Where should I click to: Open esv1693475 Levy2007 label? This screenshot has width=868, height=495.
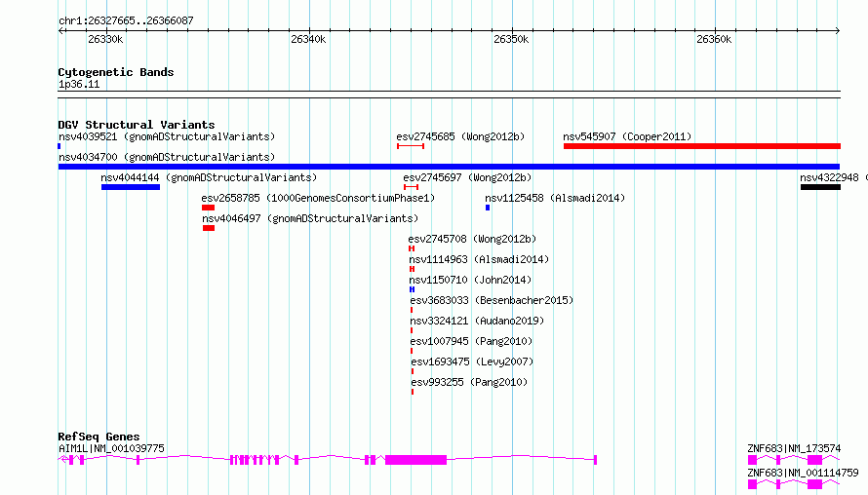[x=472, y=362]
